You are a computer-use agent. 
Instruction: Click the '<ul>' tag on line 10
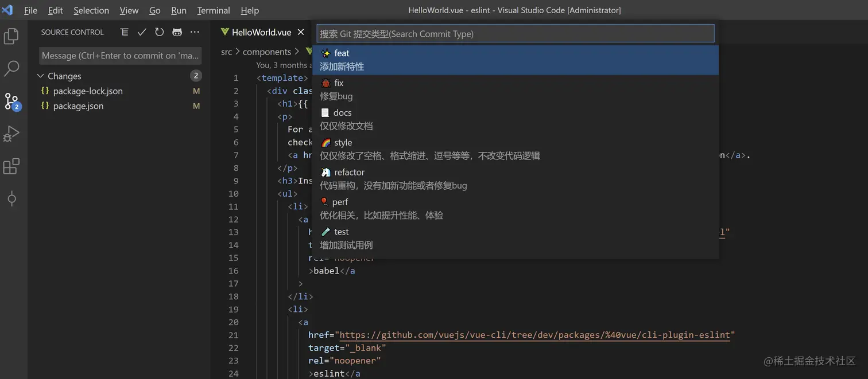288,194
